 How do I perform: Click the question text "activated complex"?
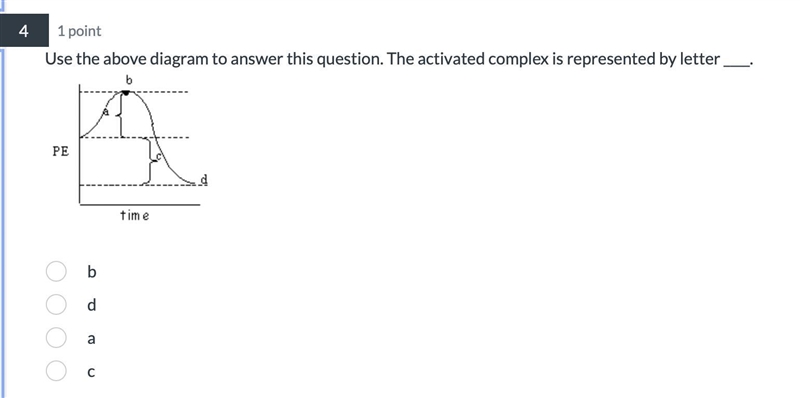518,59
